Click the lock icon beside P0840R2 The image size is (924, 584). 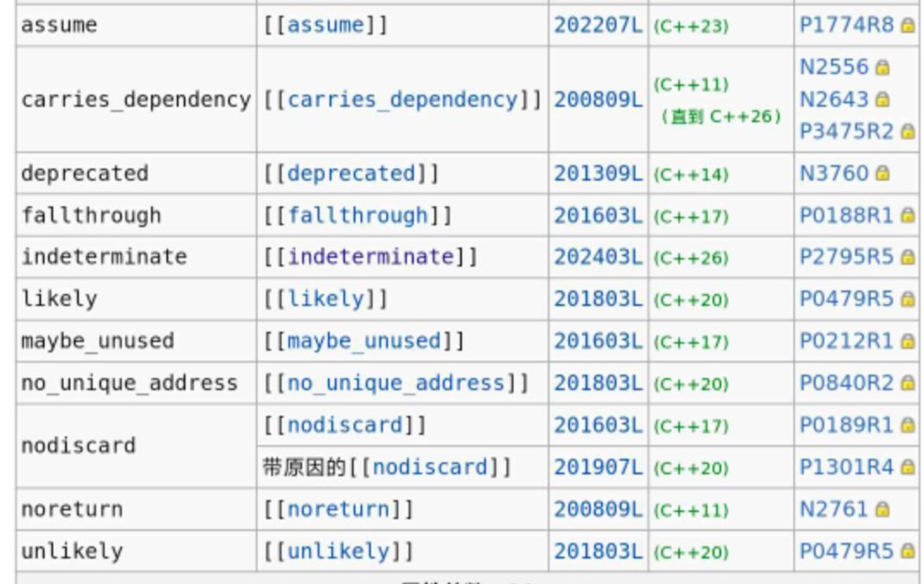tap(908, 383)
